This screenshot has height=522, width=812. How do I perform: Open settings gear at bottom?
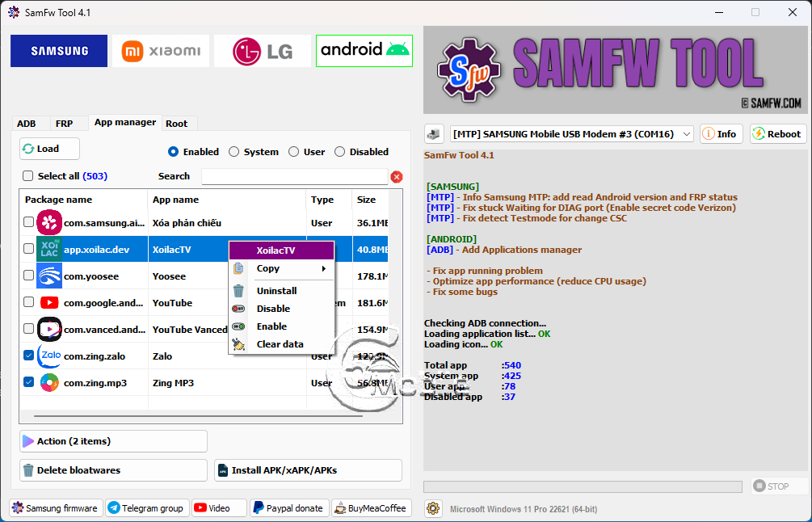point(433,508)
